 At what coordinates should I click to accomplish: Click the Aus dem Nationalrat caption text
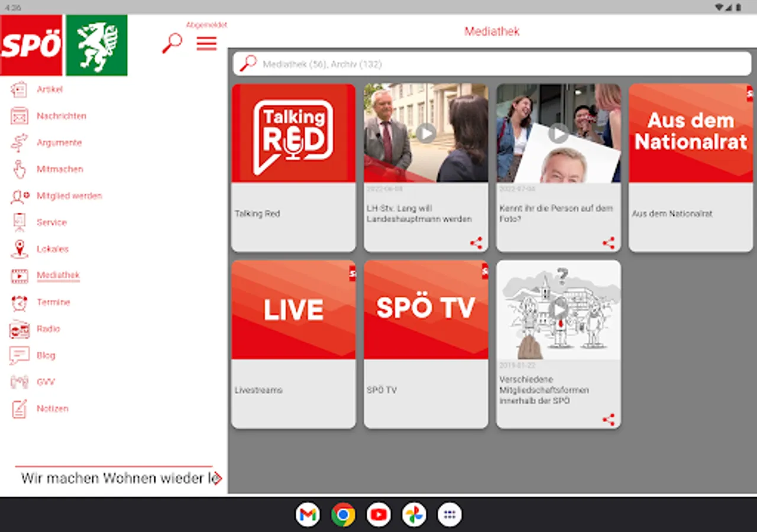tap(672, 213)
